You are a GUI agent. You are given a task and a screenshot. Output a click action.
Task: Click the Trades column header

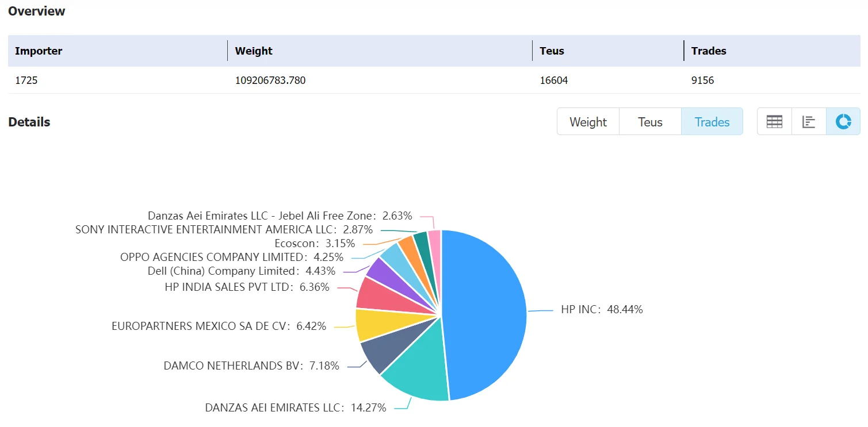pos(709,51)
